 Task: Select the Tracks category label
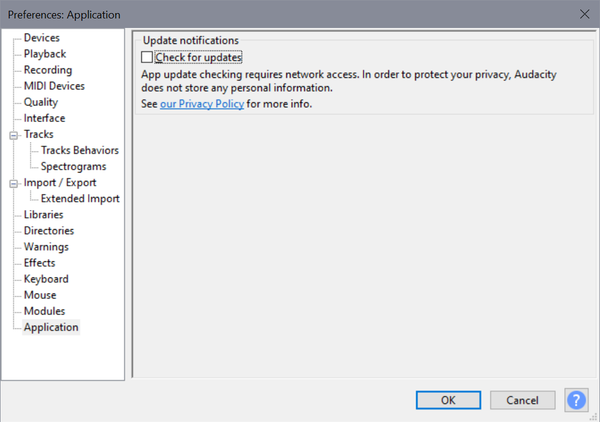(x=39, y=134)
